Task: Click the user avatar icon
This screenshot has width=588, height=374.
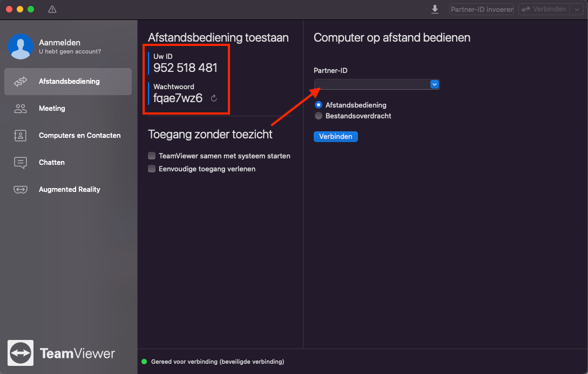Action: click(21, 46)
